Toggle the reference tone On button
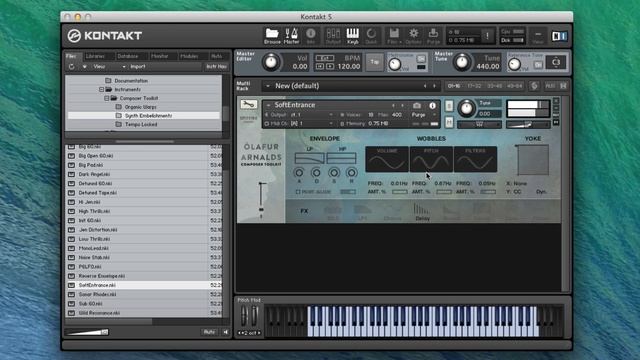Viewport: 640px width, 360px height. (x=538, y=65)
